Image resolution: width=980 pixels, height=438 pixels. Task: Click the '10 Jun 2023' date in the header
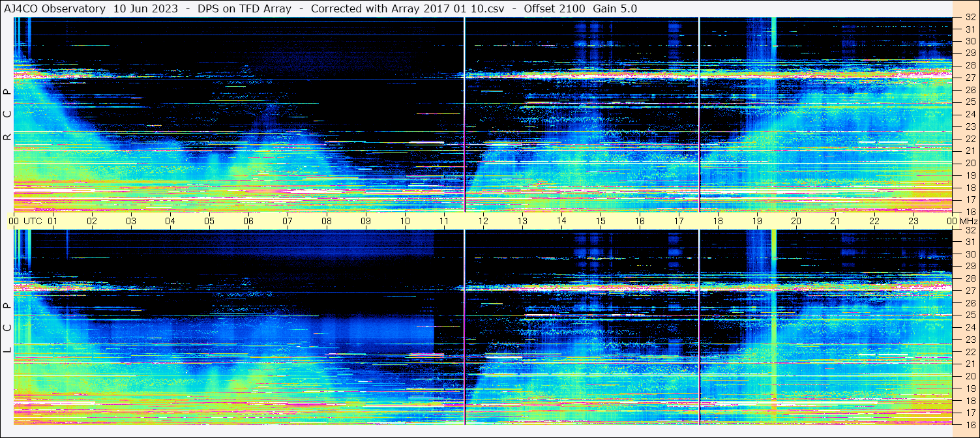pos(145,8)
